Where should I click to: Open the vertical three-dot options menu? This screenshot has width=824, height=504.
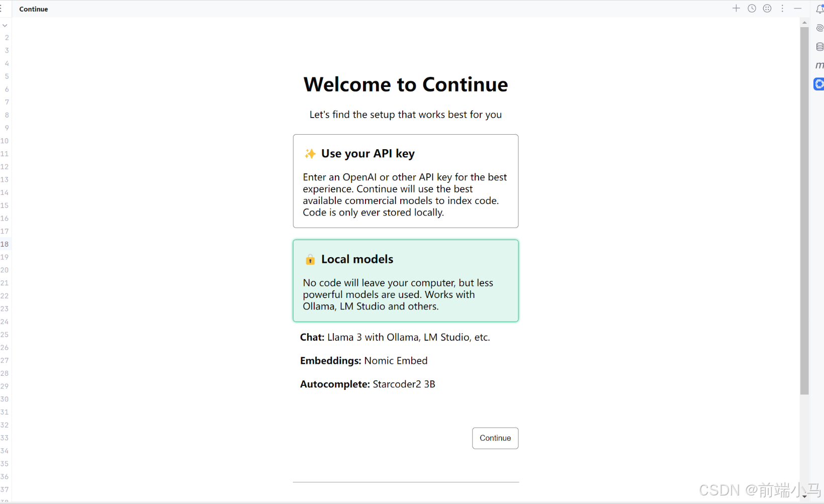tap(782, 9)
